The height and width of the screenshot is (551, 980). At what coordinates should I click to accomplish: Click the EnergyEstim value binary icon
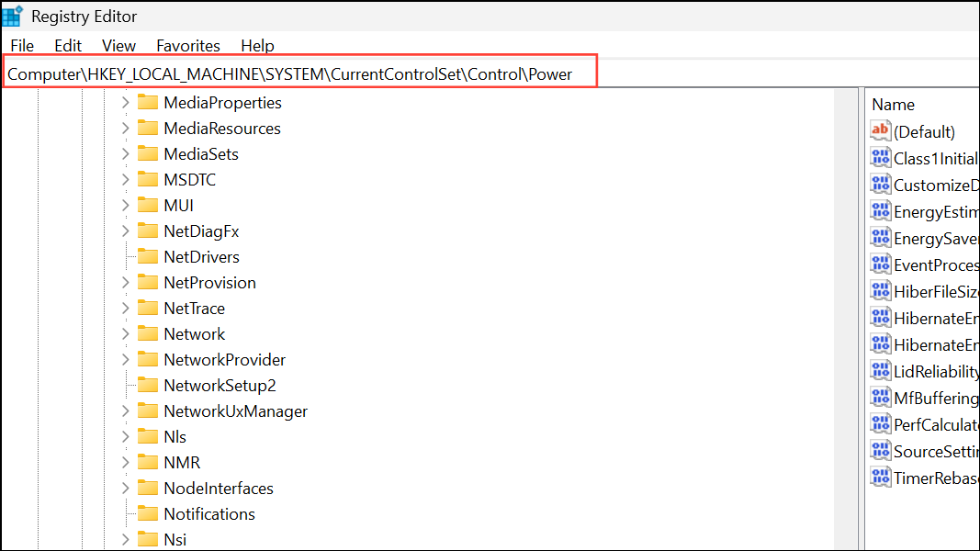point(880,211)
